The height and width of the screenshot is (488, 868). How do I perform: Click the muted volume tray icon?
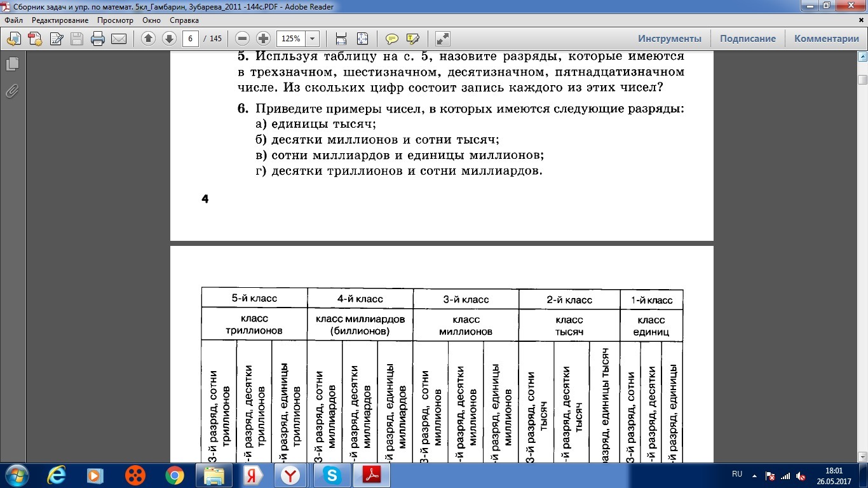pos(801,475)
